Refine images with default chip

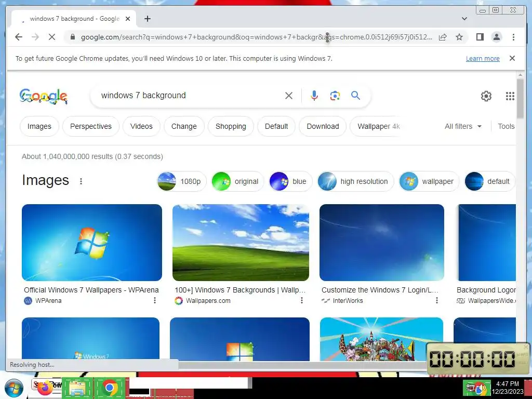[x=490, y=181]
